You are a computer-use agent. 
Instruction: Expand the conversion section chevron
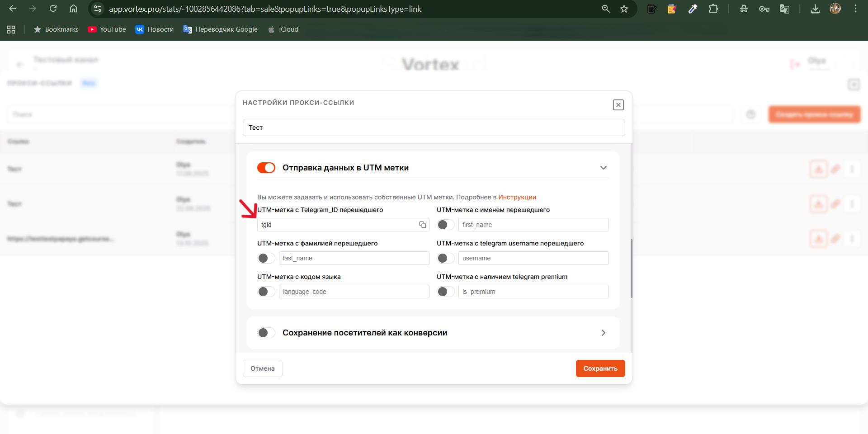click(x=603, y=332)
